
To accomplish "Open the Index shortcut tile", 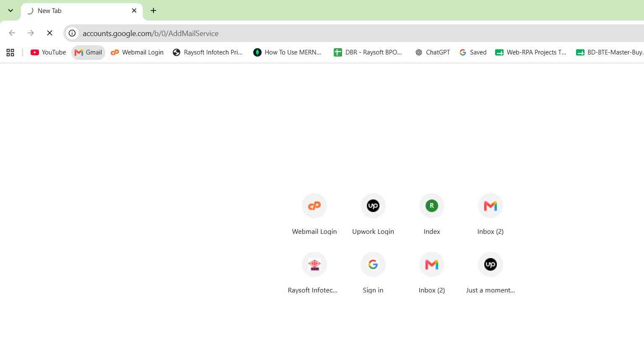I will click(x=432, y=215).
